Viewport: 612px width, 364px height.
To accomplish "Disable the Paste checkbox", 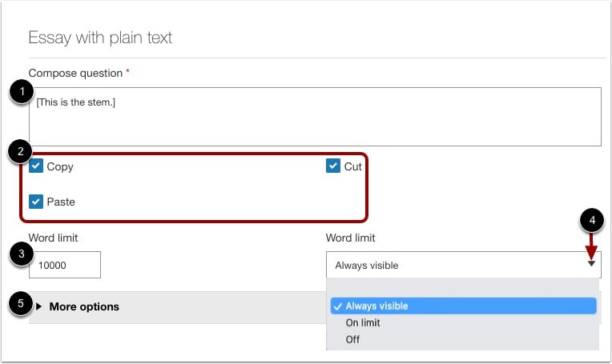I will point(36,202).
